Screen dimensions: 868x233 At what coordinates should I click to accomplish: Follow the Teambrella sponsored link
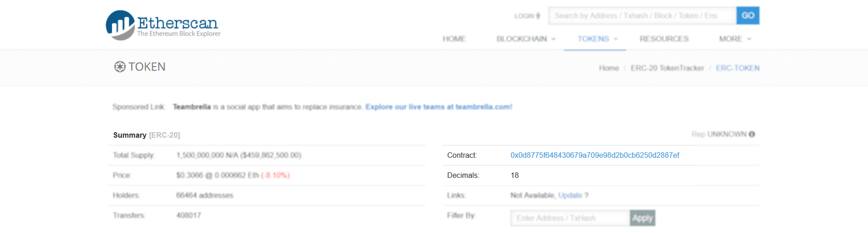pyautogui.click(x=438, y=107)
